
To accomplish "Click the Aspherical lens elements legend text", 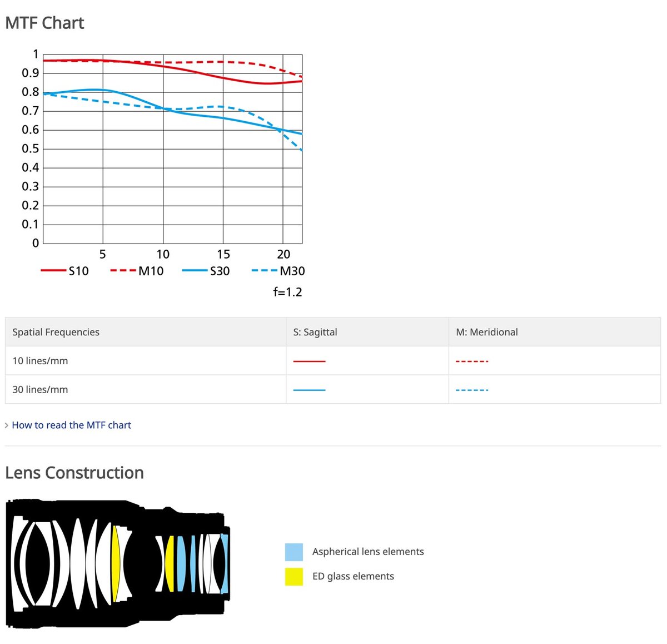I will pos(368,552).
